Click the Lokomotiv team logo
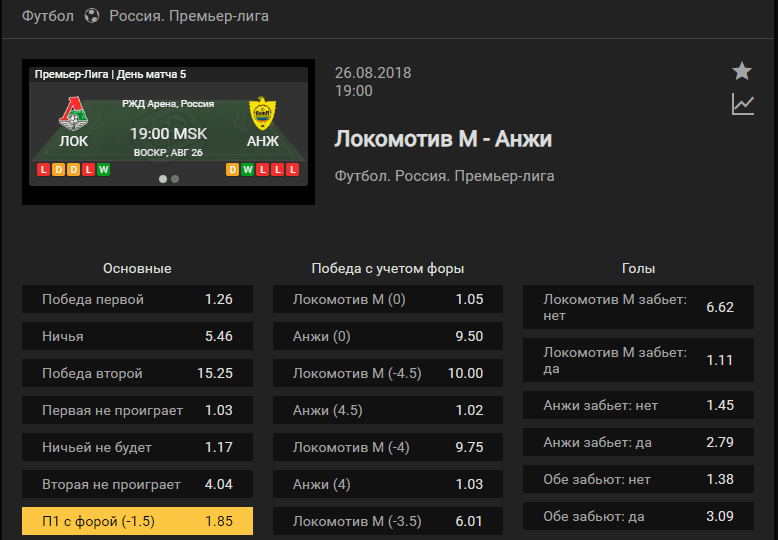The image size is (778, 540). point(73,114)
